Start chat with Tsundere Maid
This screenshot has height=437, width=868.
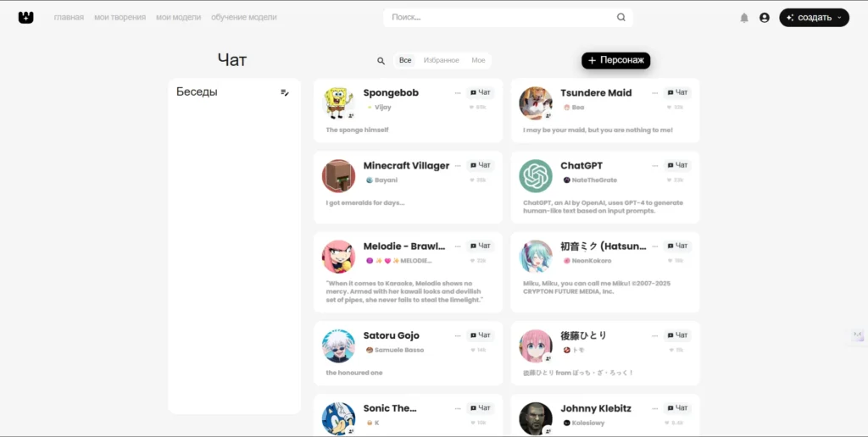tap(677, 93)
